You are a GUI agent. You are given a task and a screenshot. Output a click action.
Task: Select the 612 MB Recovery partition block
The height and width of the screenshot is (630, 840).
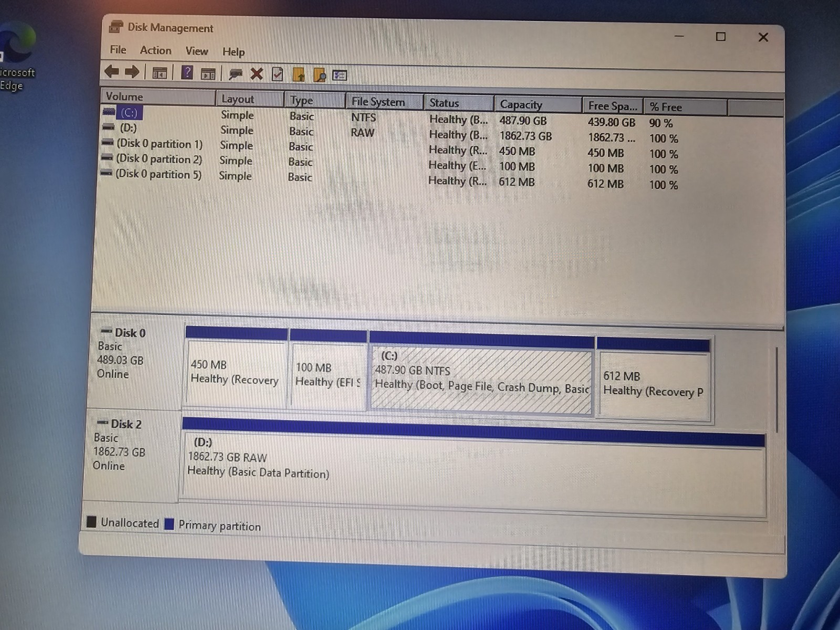(x=654, y=380)
